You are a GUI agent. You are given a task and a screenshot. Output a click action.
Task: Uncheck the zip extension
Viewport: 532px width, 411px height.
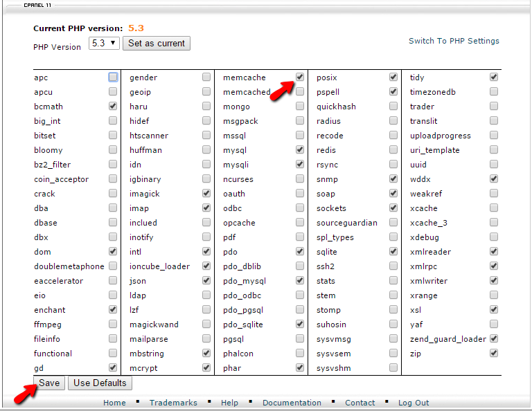(x=494, y=354)
